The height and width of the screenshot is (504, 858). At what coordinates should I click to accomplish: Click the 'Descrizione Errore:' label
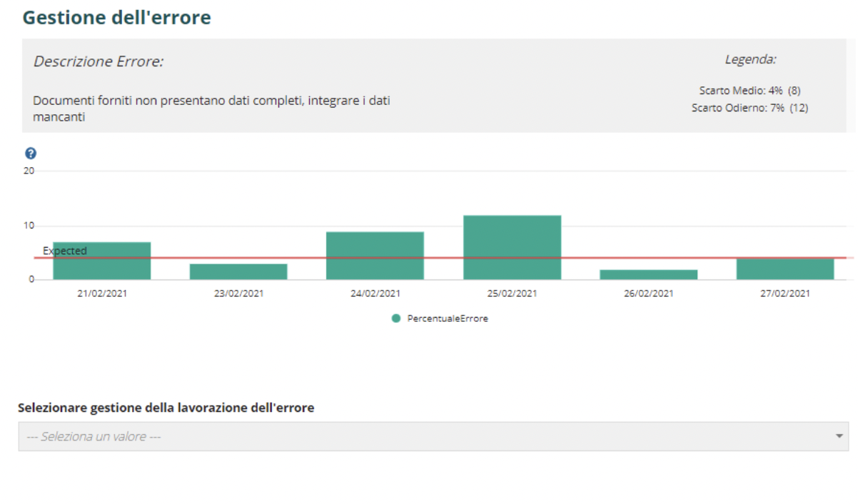click(x=99, y=61)
